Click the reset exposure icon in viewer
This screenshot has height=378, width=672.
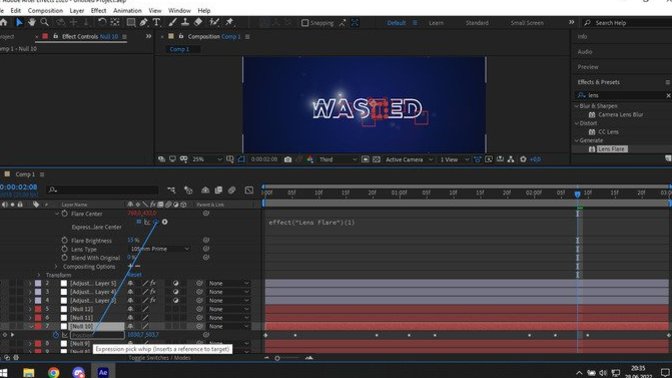coord(523,159)
